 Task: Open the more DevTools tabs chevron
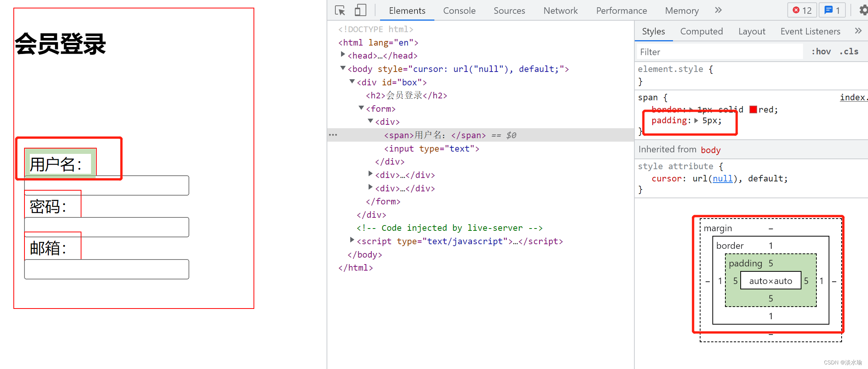[x=718, y=10]
